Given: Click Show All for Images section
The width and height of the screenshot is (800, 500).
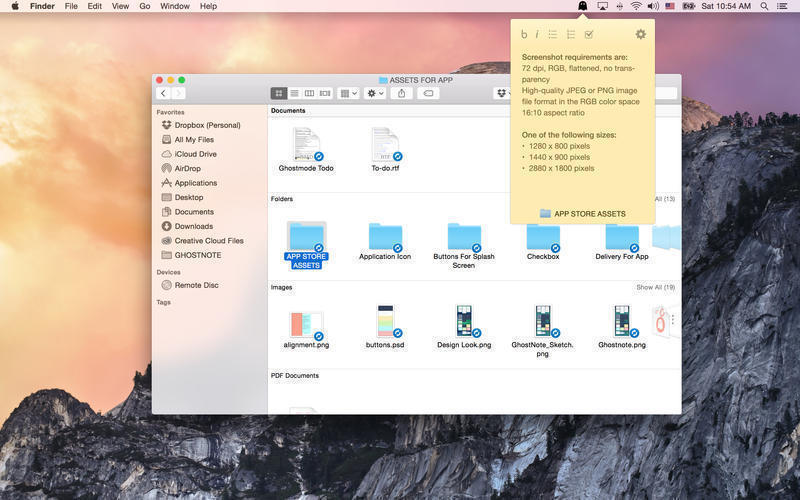Looking at the screenshot, I should click(655, 287).
